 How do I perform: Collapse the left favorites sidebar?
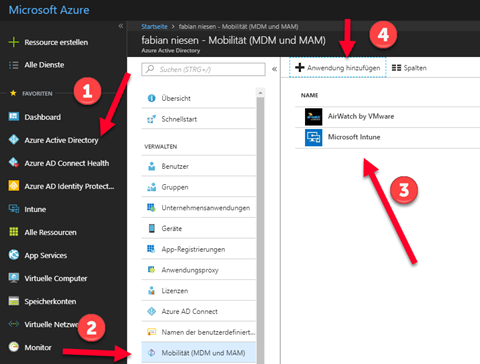pos(121,26)
